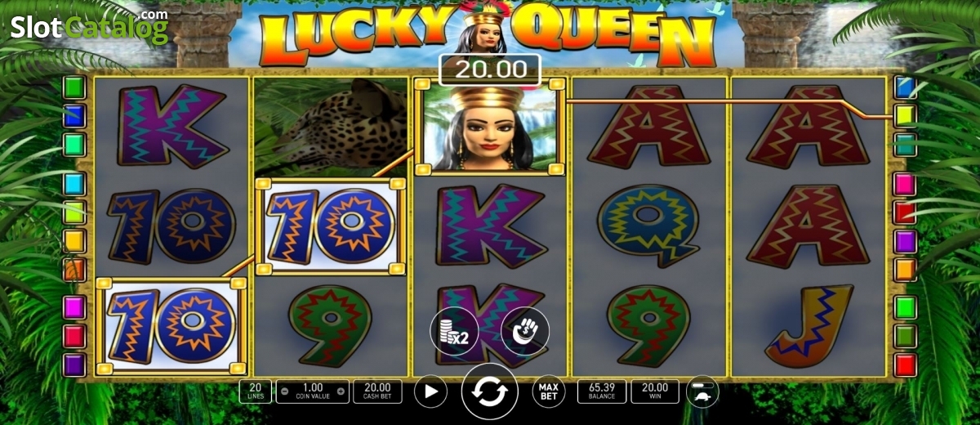
Task: Spin the reels with the circular arrows button
Action: coord(490,391)
